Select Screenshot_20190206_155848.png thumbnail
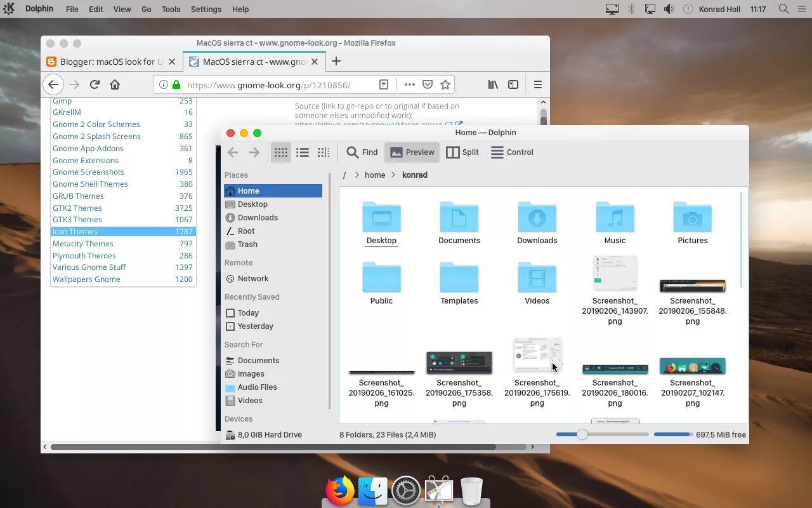Image resolution: width=812 pixels, height=508 pixels. point(692,286)
